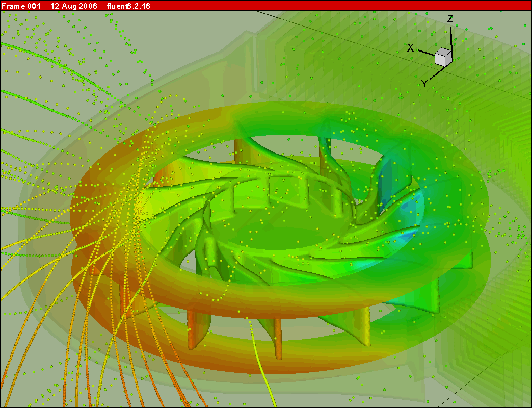Click the orange strut at bottom center
This screenshot has width=532, height=408.
[278, 338]
